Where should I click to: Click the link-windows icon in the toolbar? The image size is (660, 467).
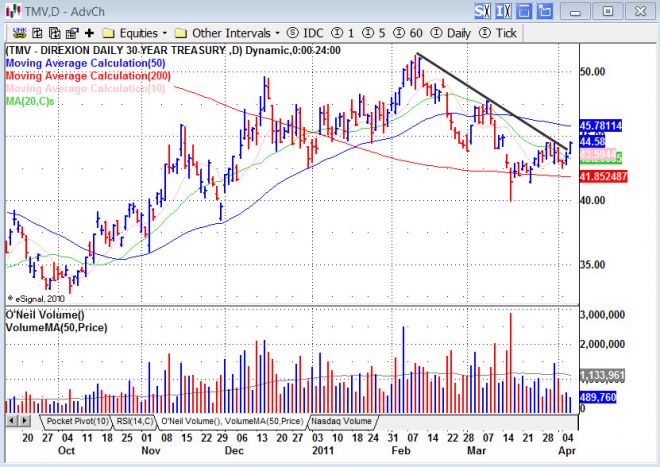click(x=19, y=33)
